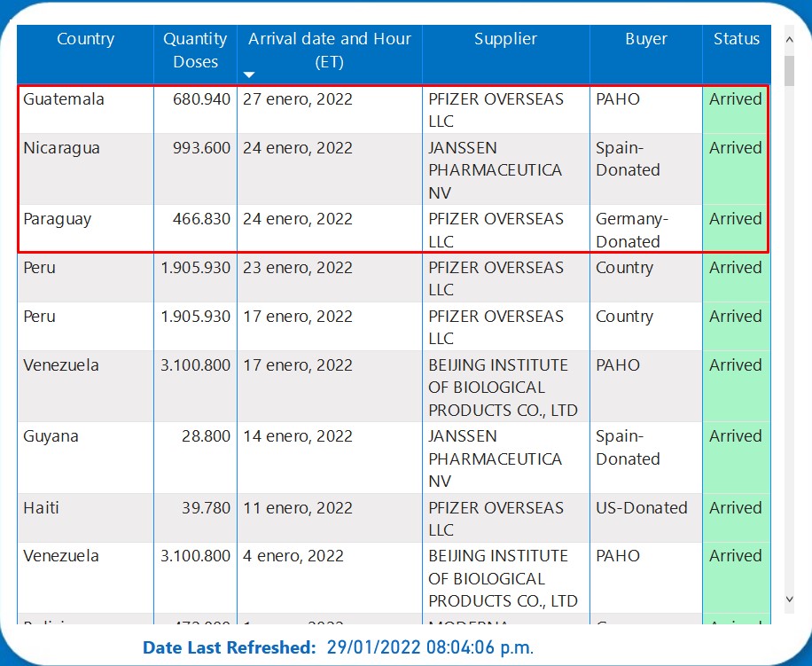Click the sort arrow under Arrival date header

[x=249, y=74]
